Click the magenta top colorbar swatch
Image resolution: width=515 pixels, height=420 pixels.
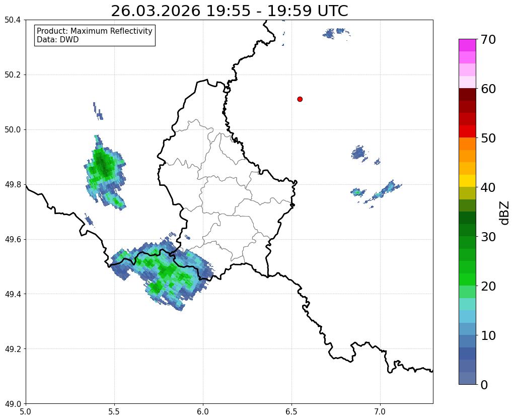pyautogui.click(x=467, y=45)
